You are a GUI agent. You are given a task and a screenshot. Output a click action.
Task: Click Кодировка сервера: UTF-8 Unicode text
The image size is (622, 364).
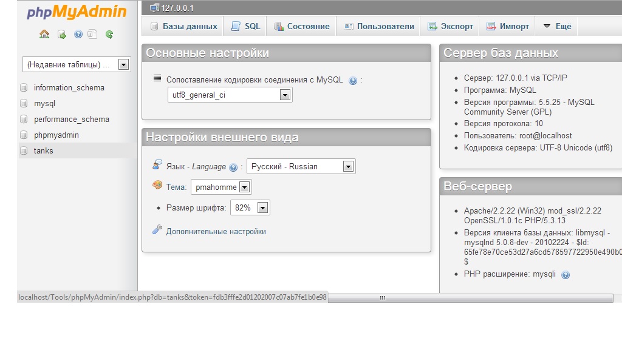[x=538, y=148]
